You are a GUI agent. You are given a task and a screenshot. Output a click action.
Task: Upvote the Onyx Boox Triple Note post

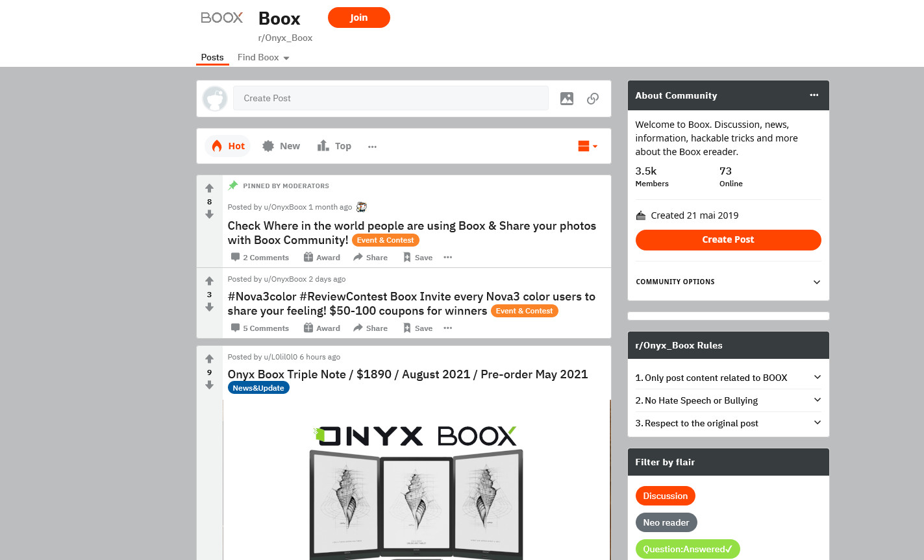[209, 359]
